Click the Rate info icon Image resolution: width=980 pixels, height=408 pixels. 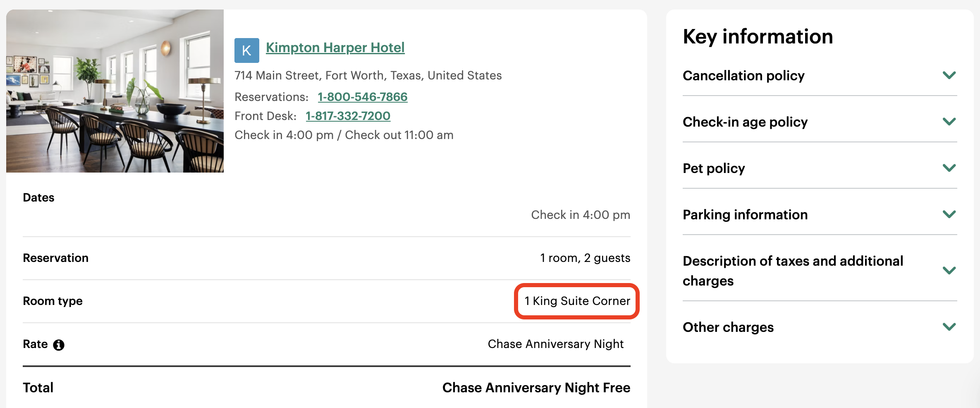59,345
